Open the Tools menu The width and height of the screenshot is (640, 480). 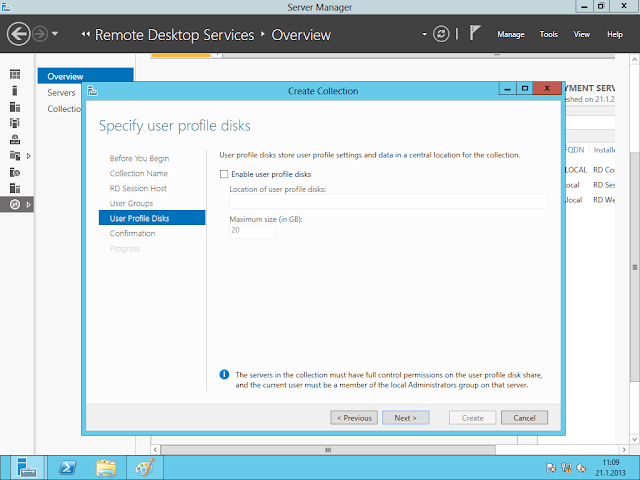point(548,34)
